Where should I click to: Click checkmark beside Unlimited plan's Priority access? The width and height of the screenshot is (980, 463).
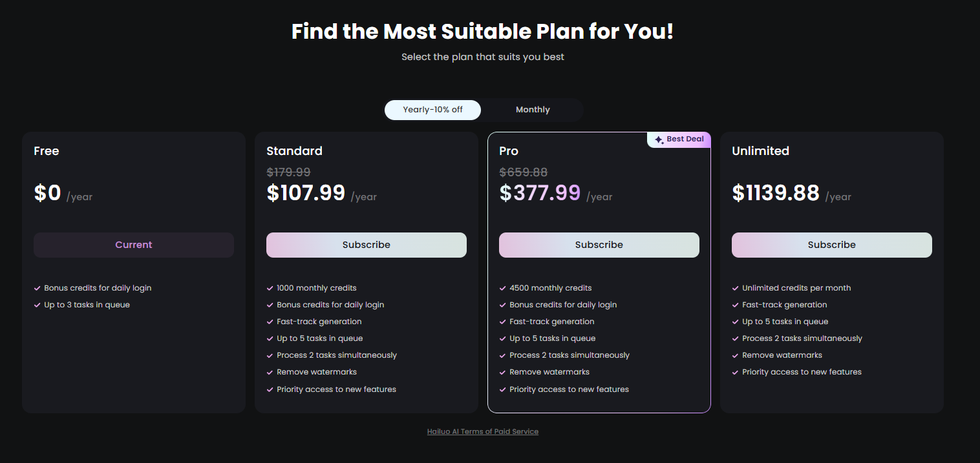(x=736, y=373)
